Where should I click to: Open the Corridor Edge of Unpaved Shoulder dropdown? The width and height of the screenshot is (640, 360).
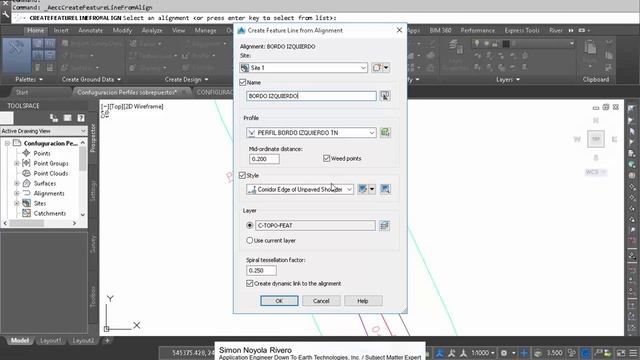pos(349,189)
